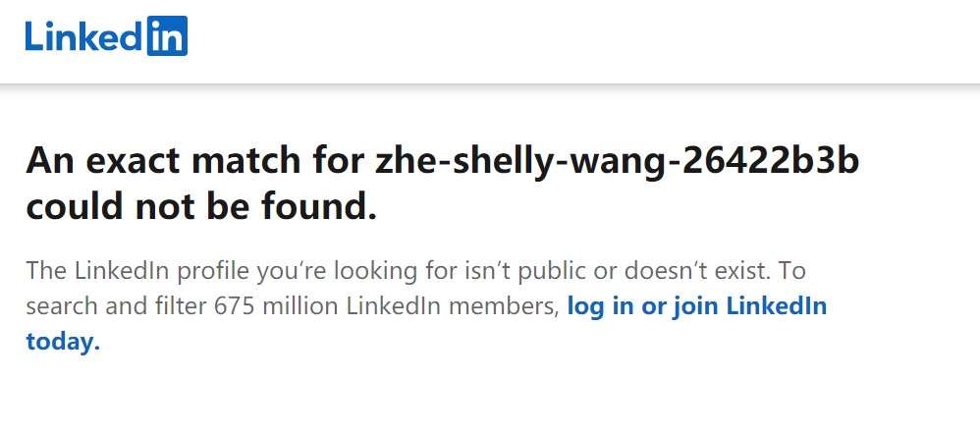980x435 pixels.
Task: Click the "An exact match for" heading
Action: pyautogui.click(x=195, y=161)
